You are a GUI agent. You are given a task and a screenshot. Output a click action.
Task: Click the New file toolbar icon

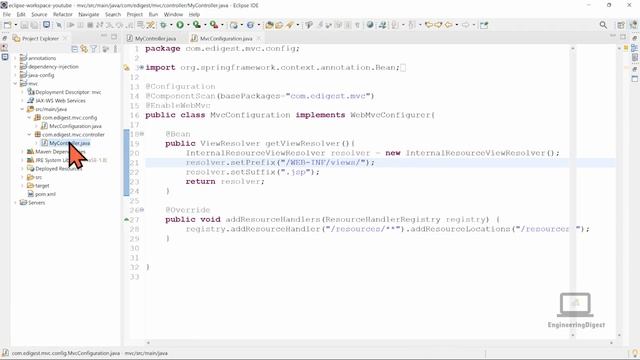pos(7,25)
